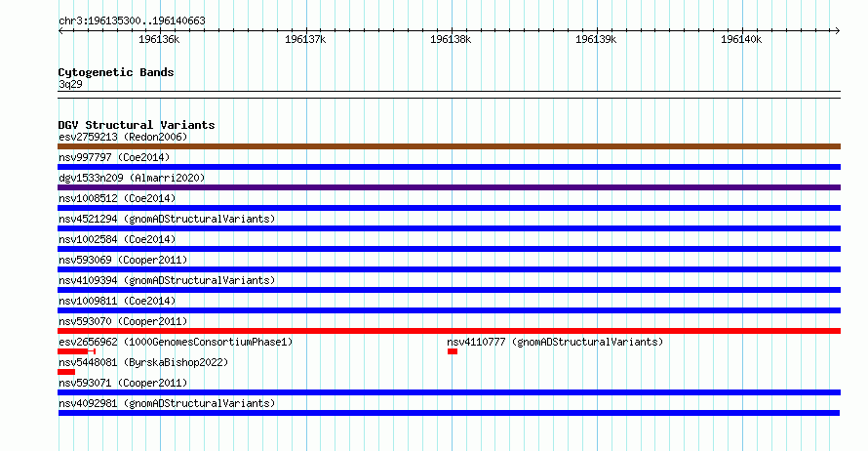Select the blue nsv4092981 variant bar
This screenshot has width=868, height=451.
click(x=449, y=413)
